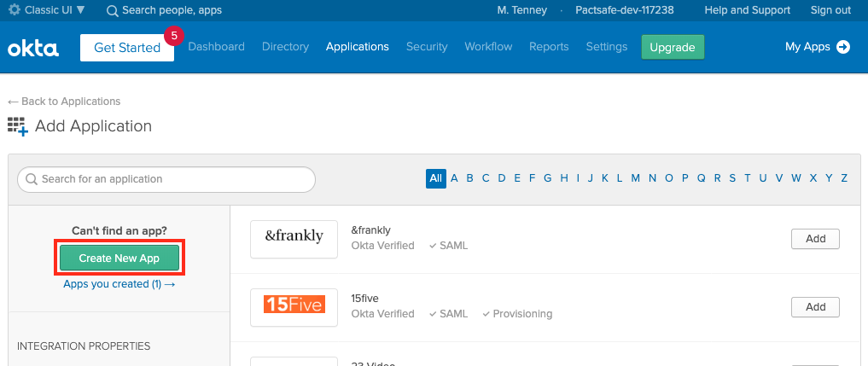Screen dimensions: 868x366
Task: Filter applications by letter J
Action: tap(590, 178)
